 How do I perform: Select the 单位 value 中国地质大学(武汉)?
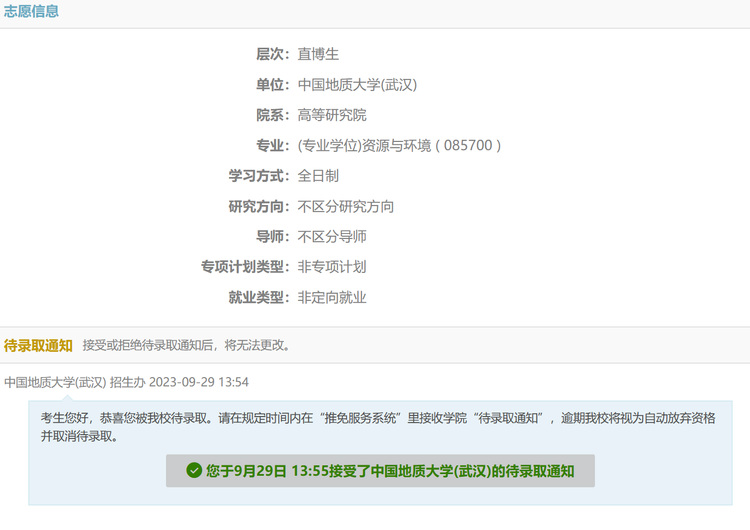357,85
